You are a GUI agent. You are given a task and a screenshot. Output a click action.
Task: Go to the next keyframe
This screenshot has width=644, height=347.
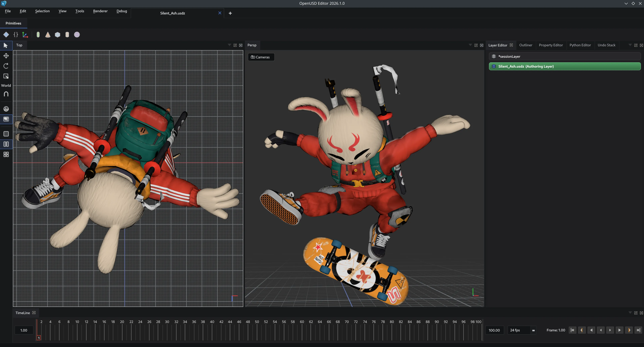coord(629,330)
